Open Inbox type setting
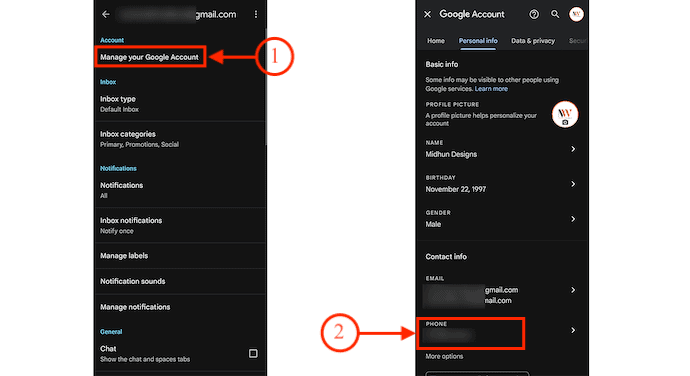The image size is (690, 376). 180,104
